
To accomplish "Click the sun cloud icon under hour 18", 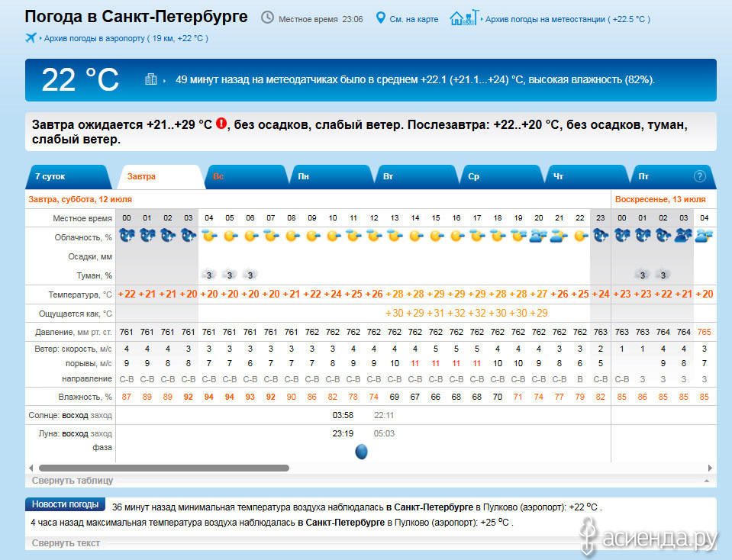I will click(x=498, y=236).
